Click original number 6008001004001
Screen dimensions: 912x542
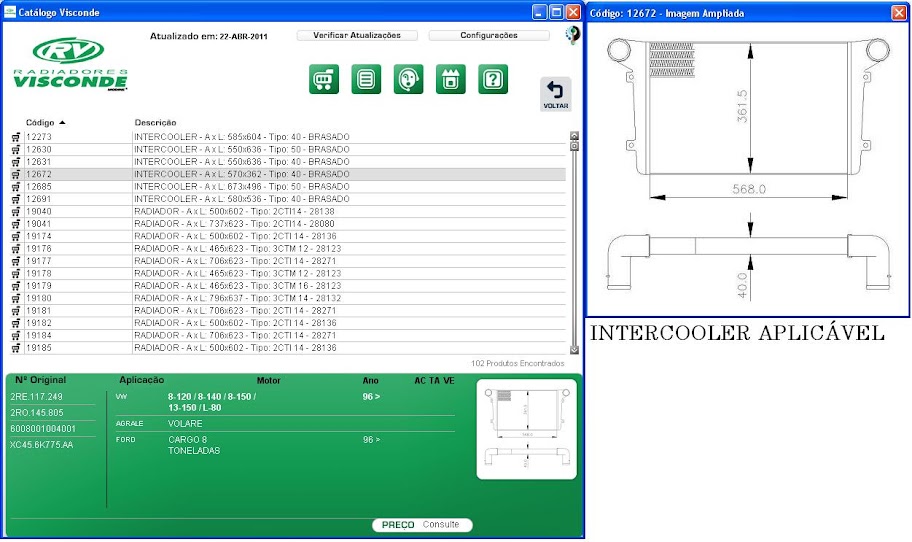tap(43, 429)
